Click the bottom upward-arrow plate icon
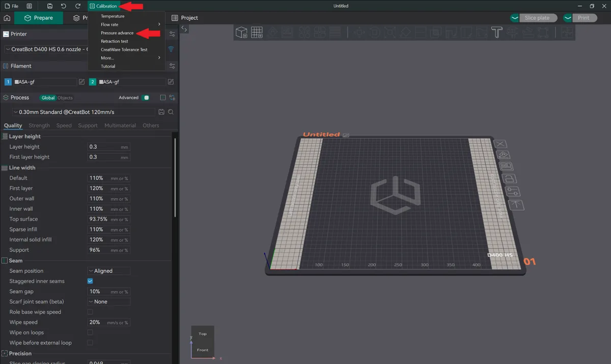The width and height of the screenshot is (611, 364). [516, 205]
